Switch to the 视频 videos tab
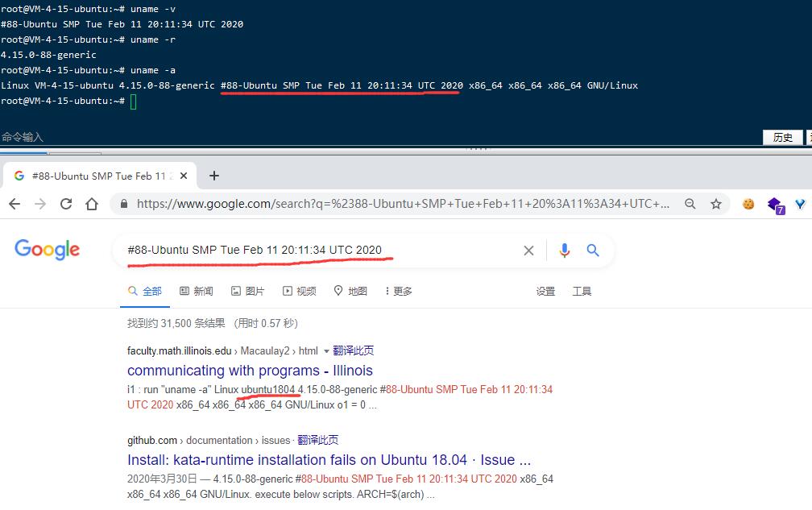 300,291
